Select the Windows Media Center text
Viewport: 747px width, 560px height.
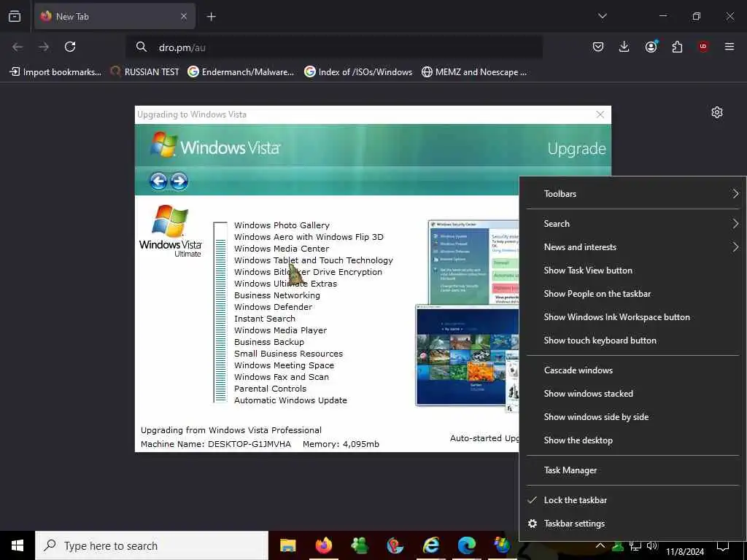tap(282, 249)
